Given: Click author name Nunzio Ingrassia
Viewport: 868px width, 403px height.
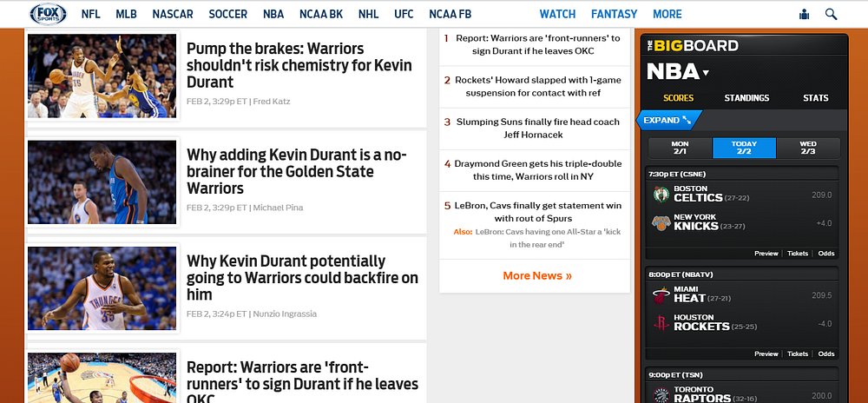Looking at the screenshot, I should (x=285, y=314).
